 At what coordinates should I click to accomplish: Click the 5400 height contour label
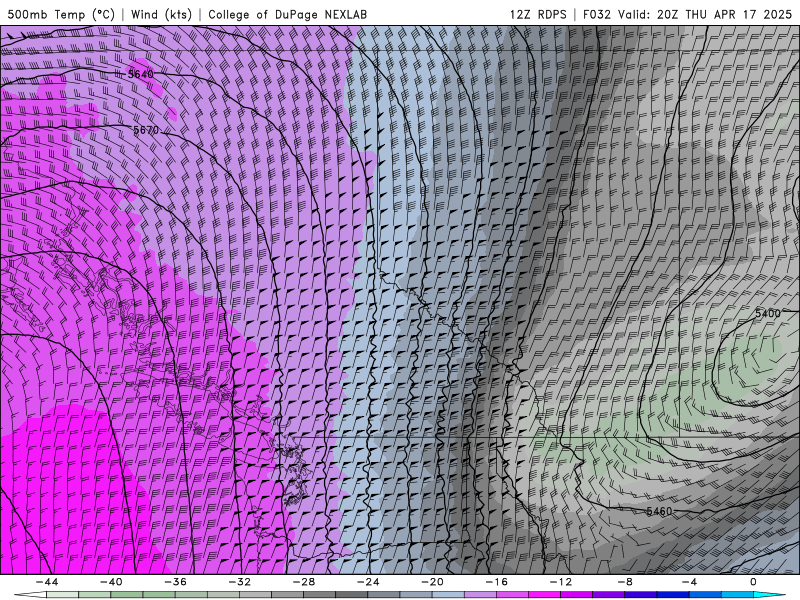pos(767,313)
